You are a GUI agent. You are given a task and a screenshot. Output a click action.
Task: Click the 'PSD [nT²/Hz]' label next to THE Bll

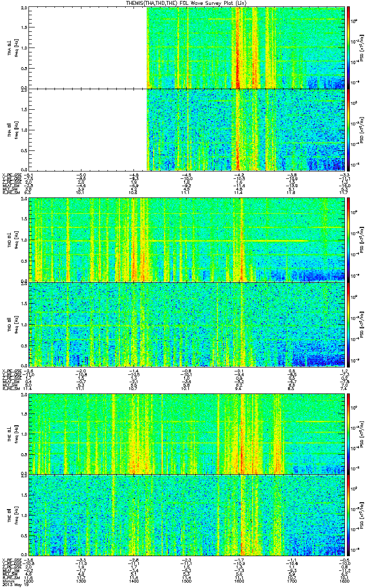click(x=362, y=514)
